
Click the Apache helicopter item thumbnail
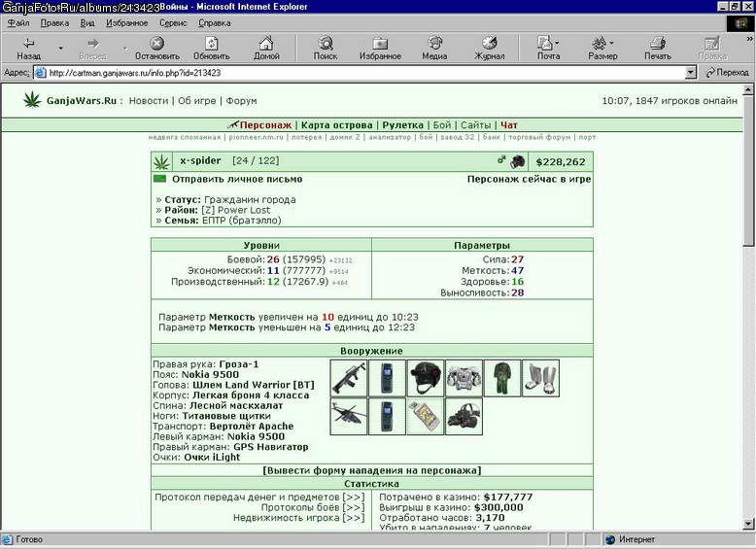[x=349, y=416]
